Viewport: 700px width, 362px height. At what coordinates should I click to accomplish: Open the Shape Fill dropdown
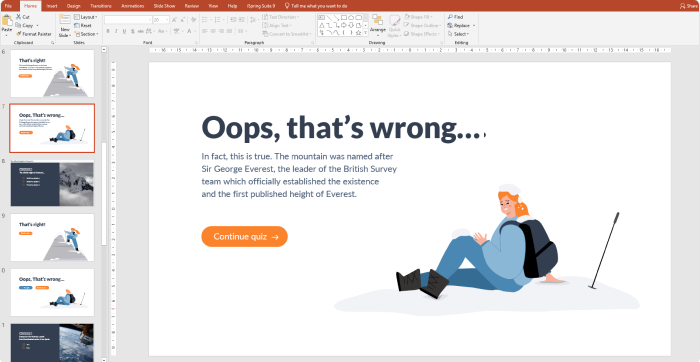point(418,17)
